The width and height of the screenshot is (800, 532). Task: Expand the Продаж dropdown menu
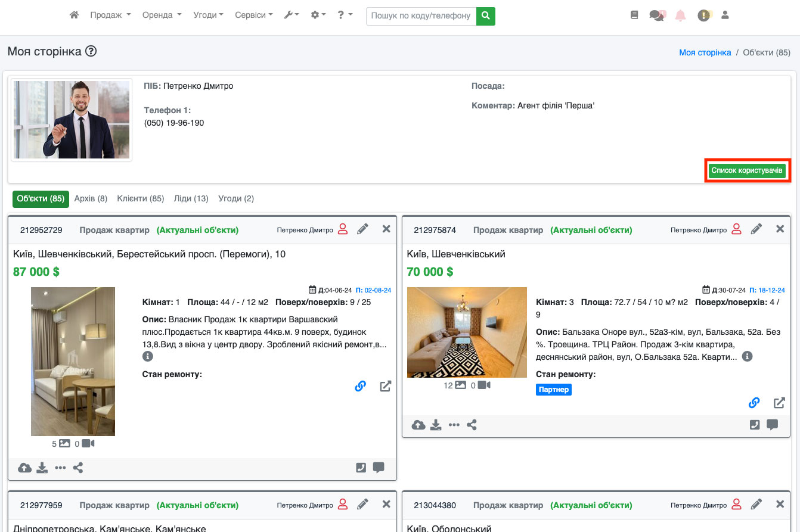(x=110, y=15)
